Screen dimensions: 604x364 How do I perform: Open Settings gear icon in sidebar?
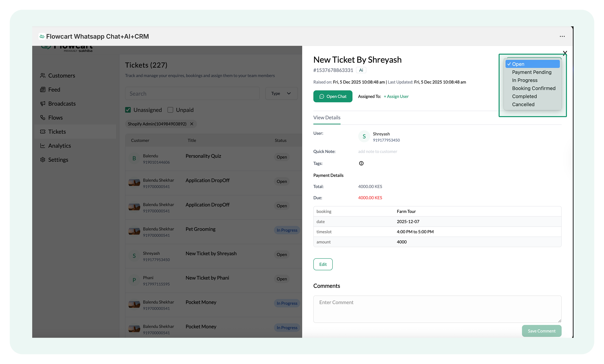click(x=43, y=160)
